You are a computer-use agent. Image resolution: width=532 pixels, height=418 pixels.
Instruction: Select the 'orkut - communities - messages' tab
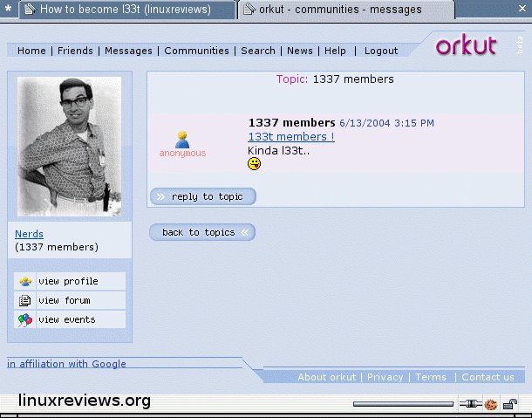tap(346, 10)
